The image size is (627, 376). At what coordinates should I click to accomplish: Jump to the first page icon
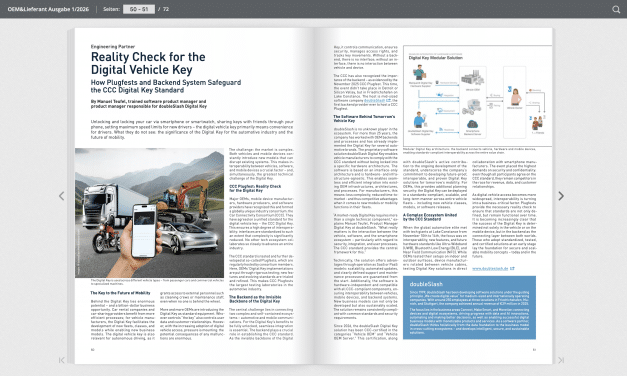[62, 360]
